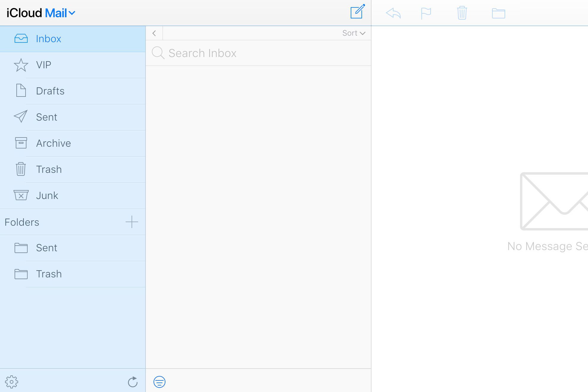Flag the message using the flag icon
The height and width of the screenshot is (392, 588).
tap(426, 13)
